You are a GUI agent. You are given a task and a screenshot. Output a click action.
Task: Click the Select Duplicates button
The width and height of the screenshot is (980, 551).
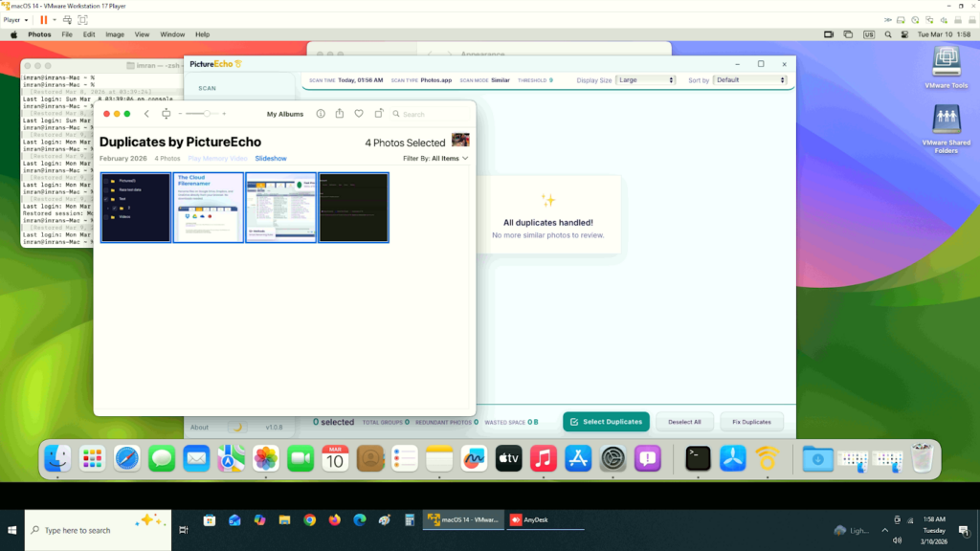606,422
